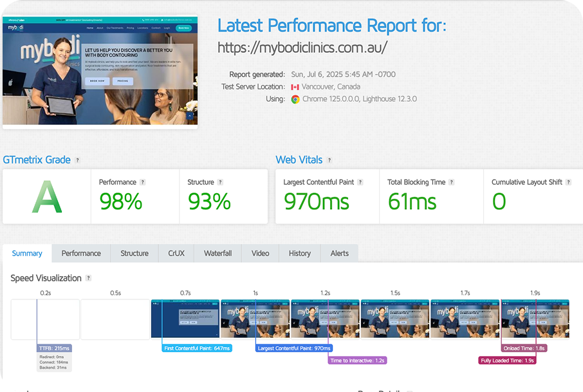Select the 1.2s filmstrip frame
This screenshot has height=392, width=583.
coord(325,319)
